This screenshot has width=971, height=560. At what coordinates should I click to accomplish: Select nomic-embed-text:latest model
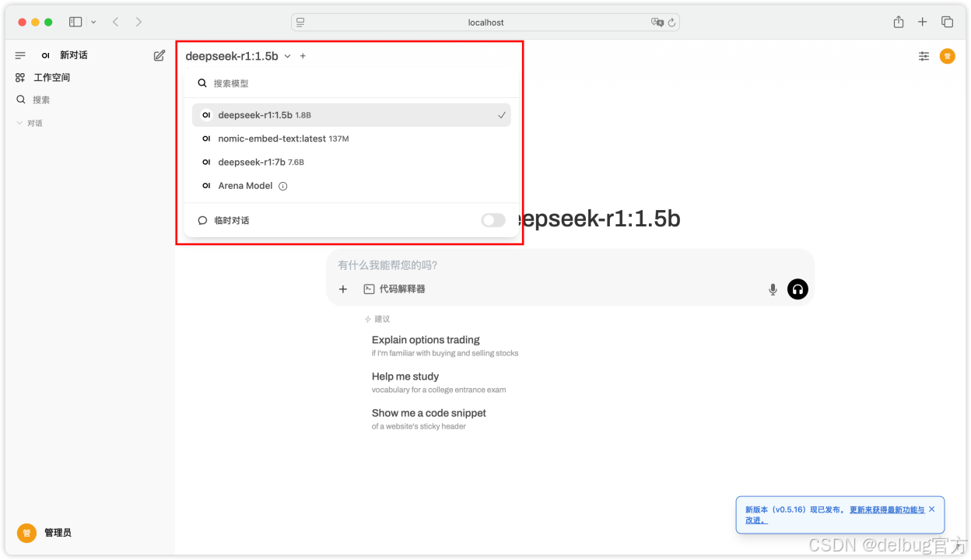pos(352,138)
